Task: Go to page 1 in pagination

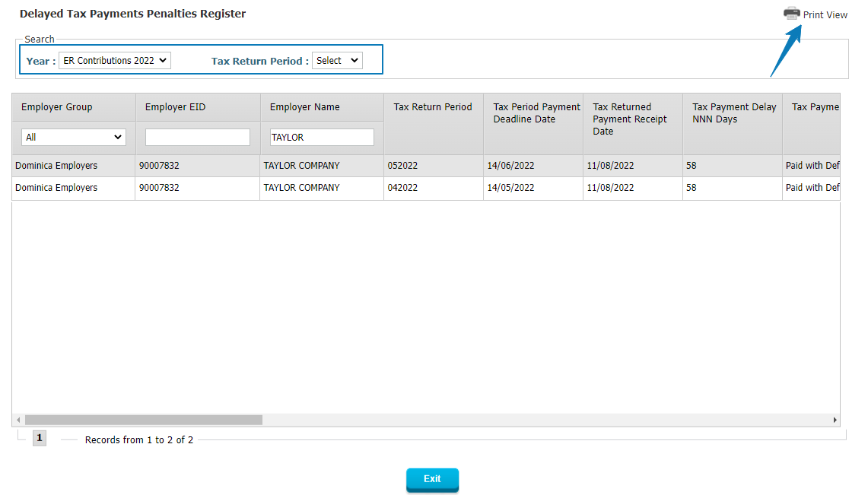Action: click(40, 438)
